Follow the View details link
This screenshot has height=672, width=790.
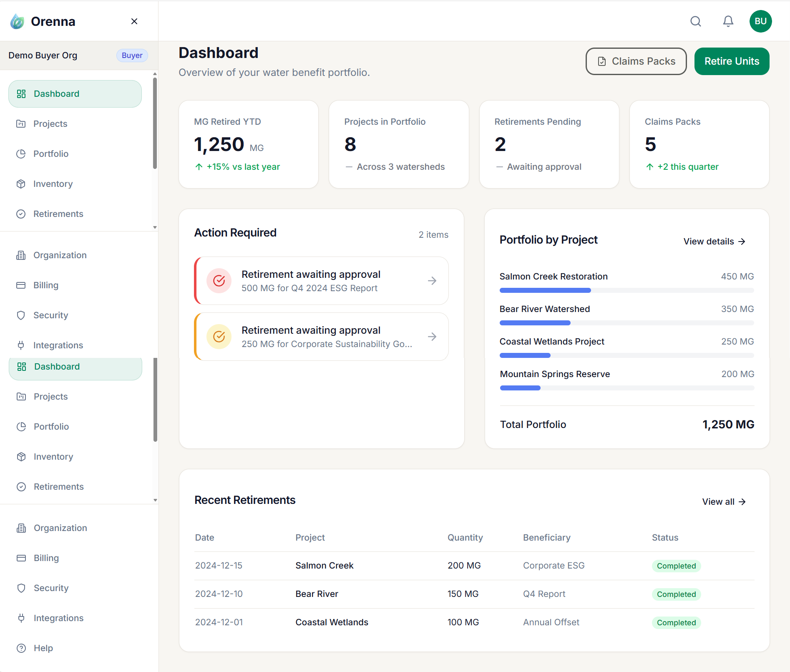(x=714, y=242)
